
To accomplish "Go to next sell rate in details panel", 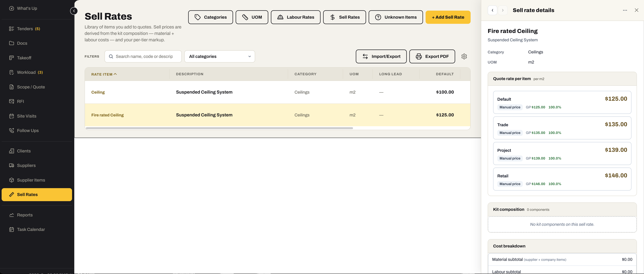I will click(502, 10).
